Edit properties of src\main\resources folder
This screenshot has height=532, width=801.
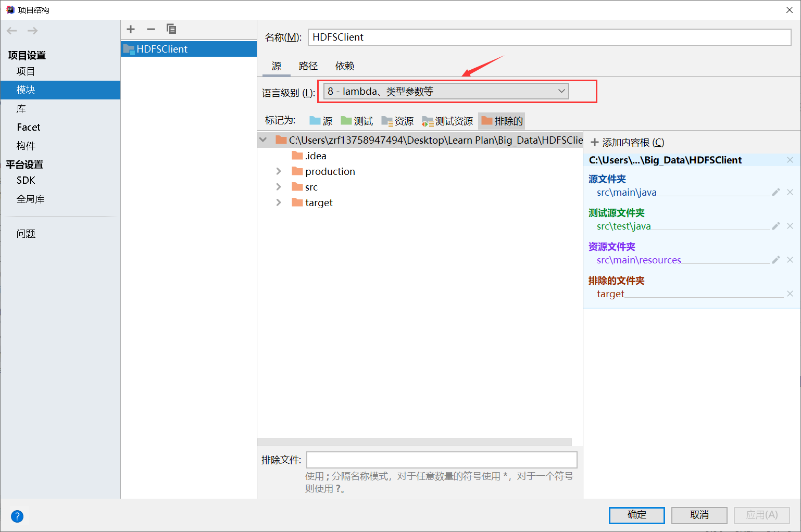(x=776, y=260)
